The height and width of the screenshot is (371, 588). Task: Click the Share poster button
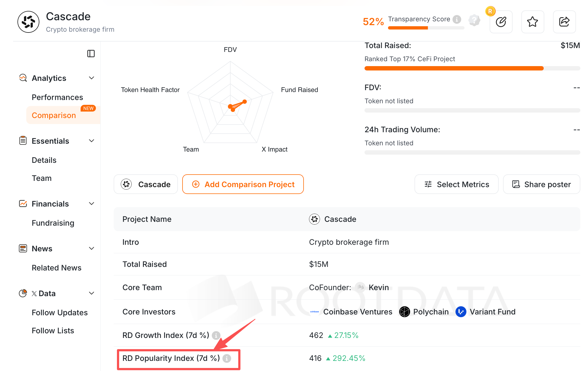coord(541,184)
